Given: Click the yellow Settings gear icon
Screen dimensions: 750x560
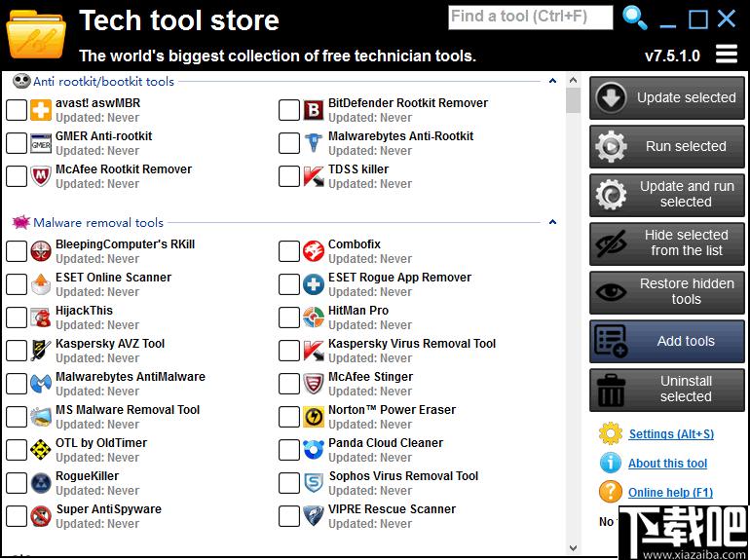Looking at the screenshot, I should (x=611, y=433).
